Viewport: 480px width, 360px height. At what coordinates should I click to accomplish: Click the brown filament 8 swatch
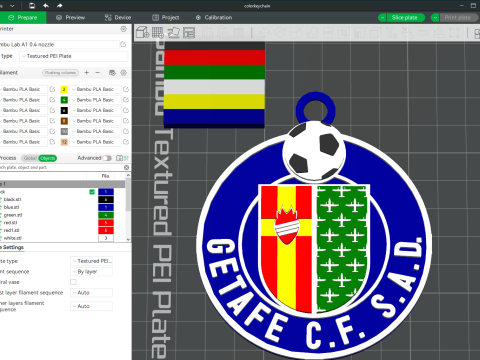point(64,121)
